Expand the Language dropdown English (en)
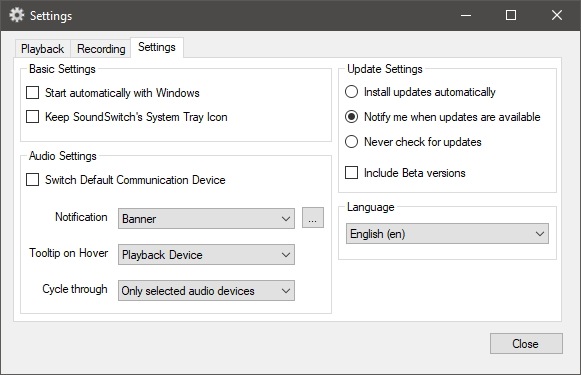This screenshot has height=375, width=581. point(447,233)
